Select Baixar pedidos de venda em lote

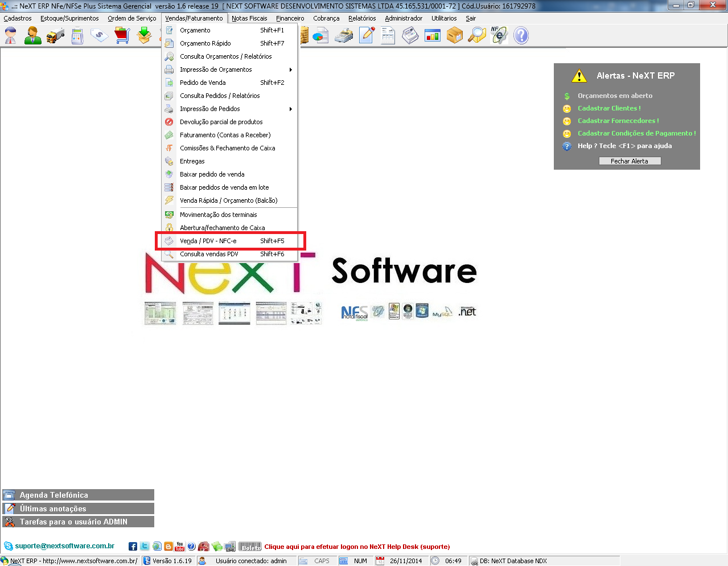230,187
